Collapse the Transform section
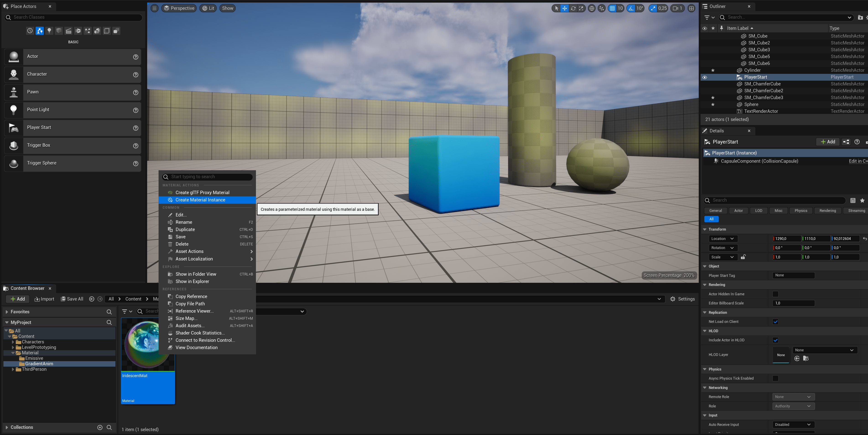The width and height of the screenshot is (868, 435). coord(705,229)
